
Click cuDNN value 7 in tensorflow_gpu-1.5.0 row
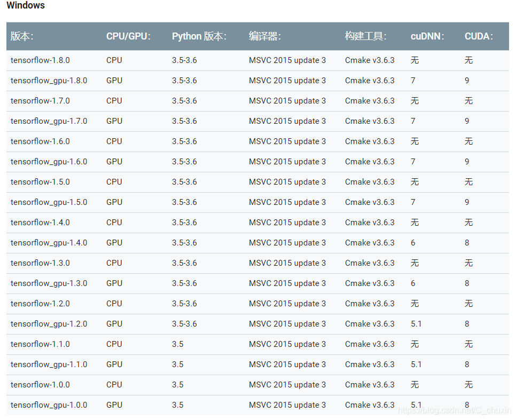pyautogui.click(x=413, y=202)
